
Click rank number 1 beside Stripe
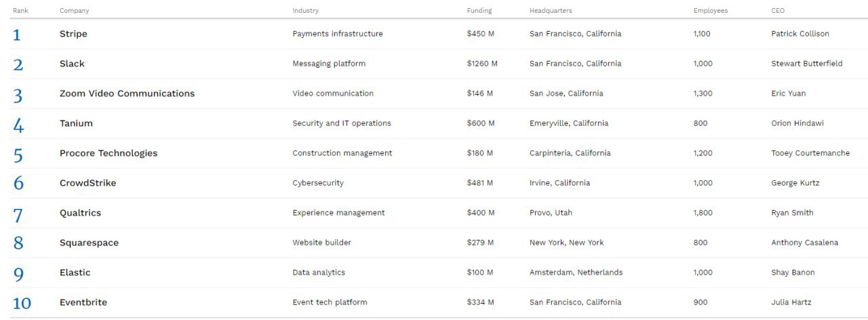click(x=17, y=35)
